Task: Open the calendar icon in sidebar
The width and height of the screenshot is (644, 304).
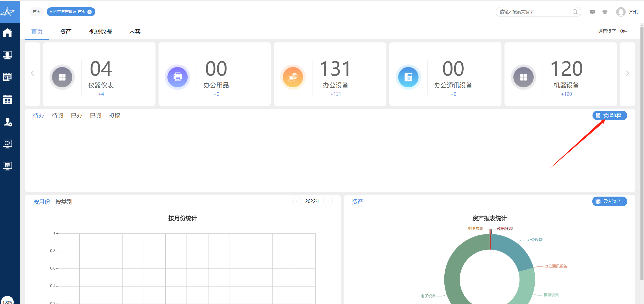Action: (x=7, y=100)
